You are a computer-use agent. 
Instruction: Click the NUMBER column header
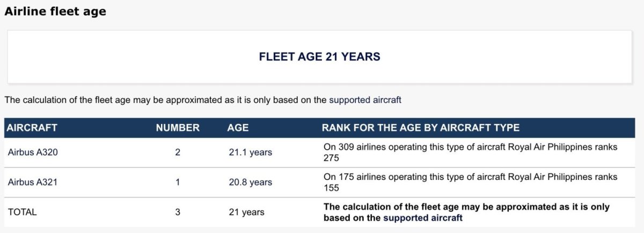click(x=178, y=128)
